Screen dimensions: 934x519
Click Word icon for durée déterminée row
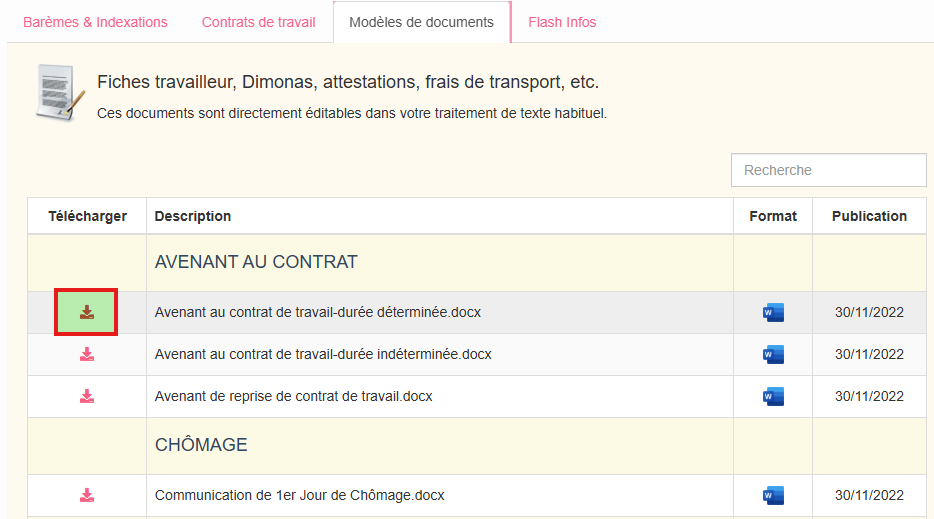pos(772,313)
